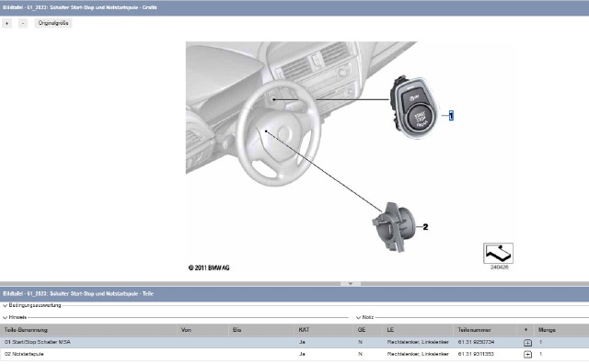Select callout number 2 in diagram

click(x=425, y=227)
